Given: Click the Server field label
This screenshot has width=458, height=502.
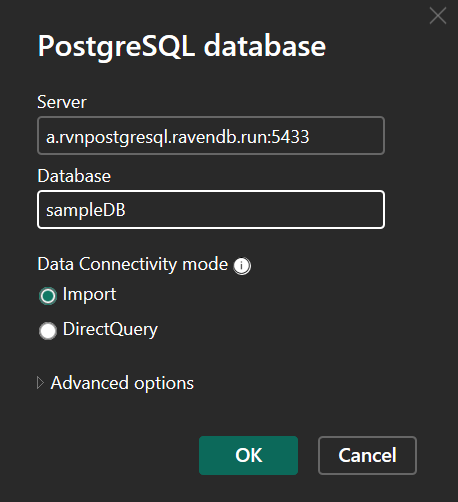Looking at the screenshot, I should pyautogui.click(x=62, y=102).
